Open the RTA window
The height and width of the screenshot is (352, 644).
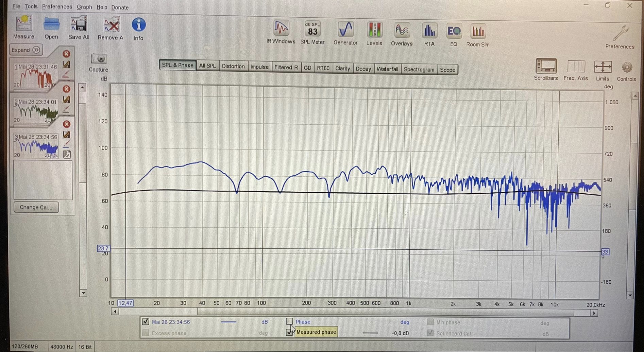point(429,31)
